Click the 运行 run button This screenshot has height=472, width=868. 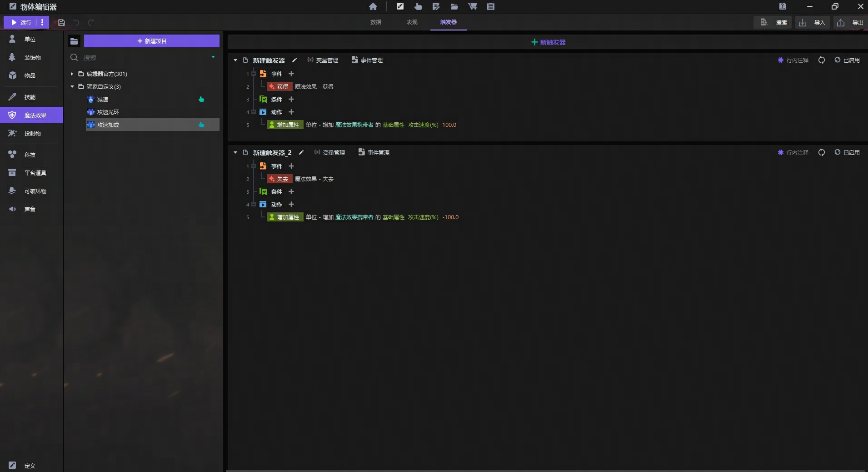point(21,22)
